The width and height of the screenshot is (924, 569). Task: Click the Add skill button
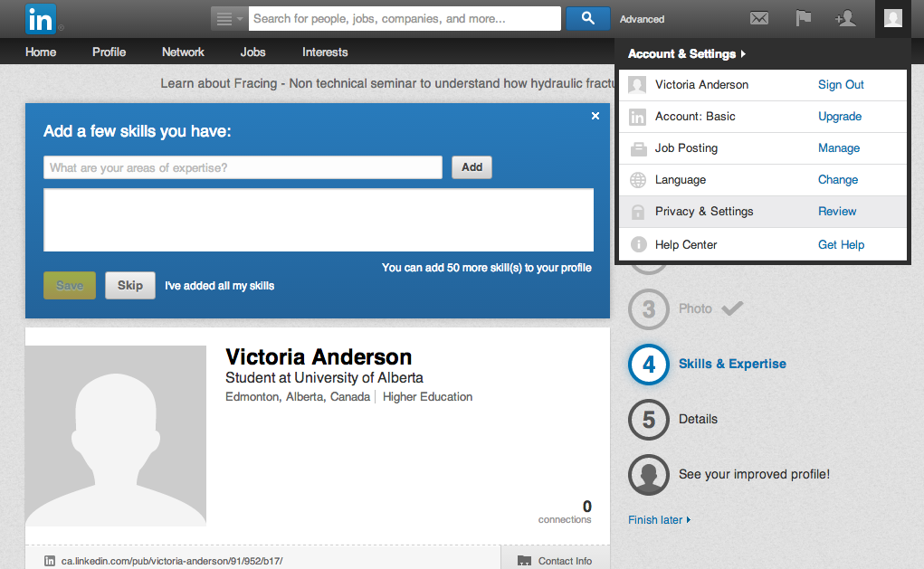tap(472, 167)
